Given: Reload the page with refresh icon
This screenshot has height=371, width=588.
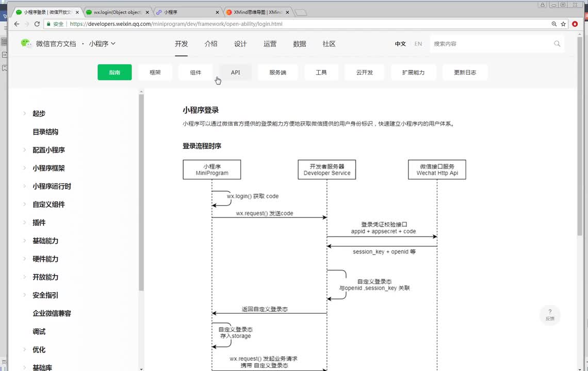Looking at the screenshot, I should click(x=37, y=24).
